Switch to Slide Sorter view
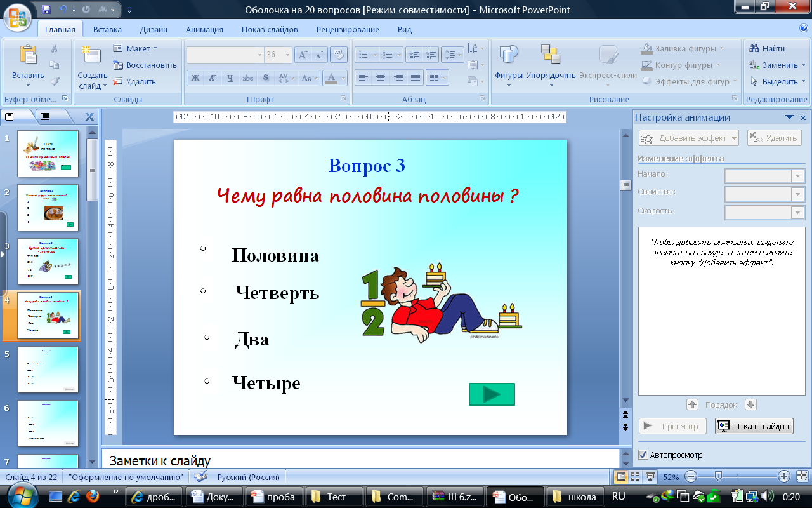The image size is (812, 508). pos(635,476)
